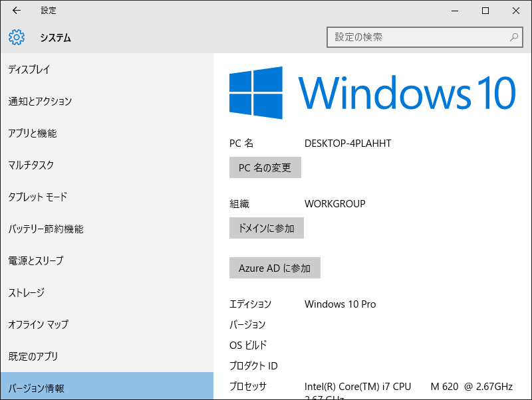Image resolution: width=532 pixels, height=400 pixels.
Task: Click the 設定 window title
Action: [x=49, y=11]
